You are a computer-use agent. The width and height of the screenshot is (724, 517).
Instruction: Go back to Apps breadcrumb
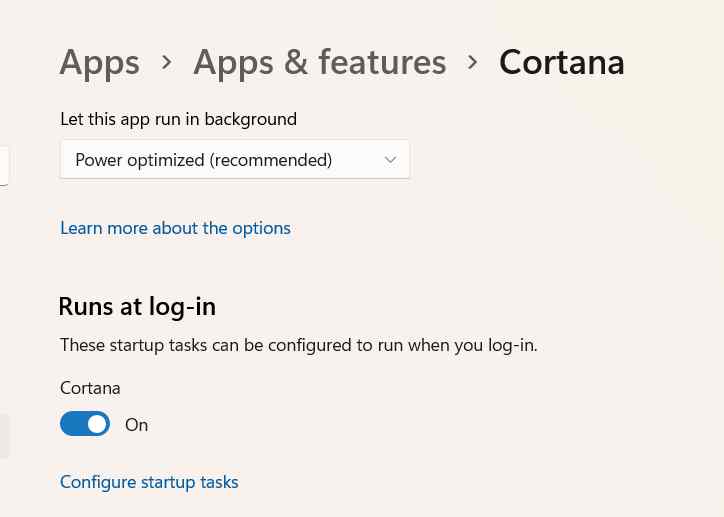click(x=99, y=63)
